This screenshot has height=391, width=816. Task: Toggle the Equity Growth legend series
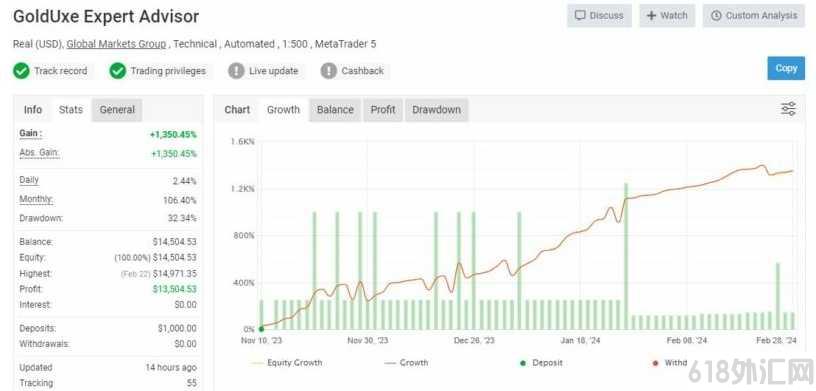(x=287, y=362)
